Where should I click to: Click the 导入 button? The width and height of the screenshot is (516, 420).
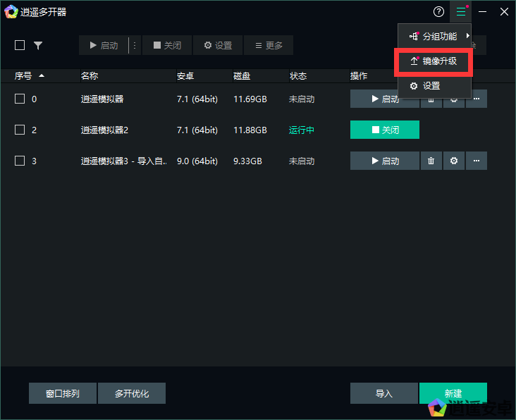click(x=384, y=394)
